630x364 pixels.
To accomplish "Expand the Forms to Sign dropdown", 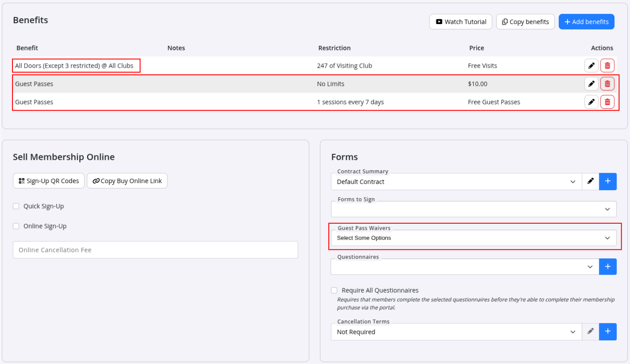I will [474, 209].
